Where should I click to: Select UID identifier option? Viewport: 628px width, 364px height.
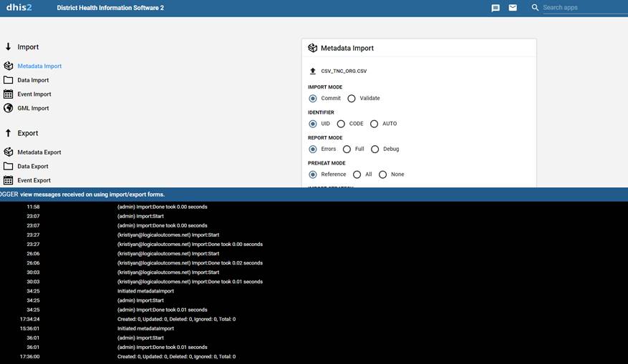coord(313,124)
